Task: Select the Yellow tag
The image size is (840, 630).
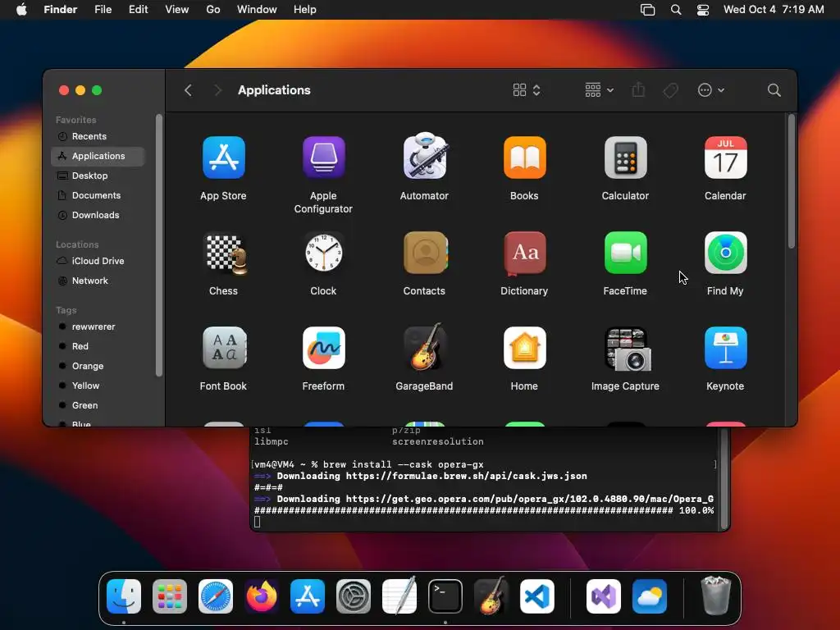Action: [x=98, y=386]
